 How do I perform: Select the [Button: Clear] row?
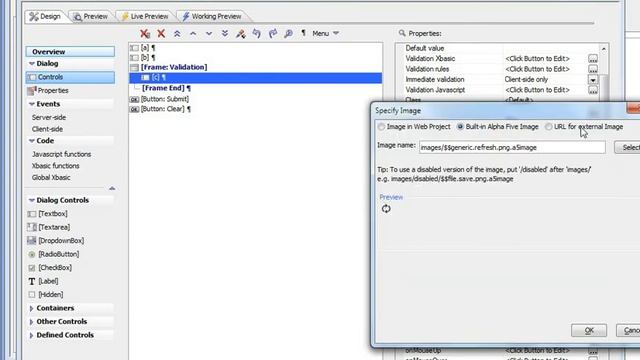(x=256, y=109)
